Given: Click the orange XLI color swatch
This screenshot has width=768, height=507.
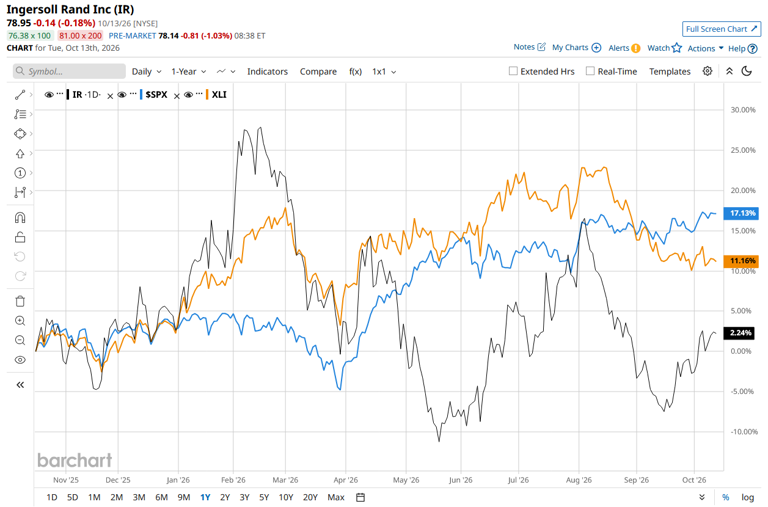Looking at the screenshot, I should 208,95.
